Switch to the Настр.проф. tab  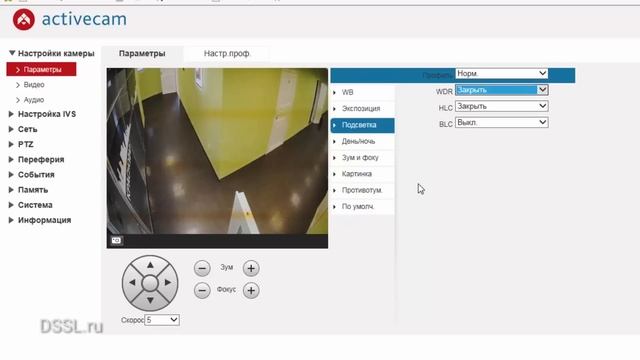click(x=227, y=53)
